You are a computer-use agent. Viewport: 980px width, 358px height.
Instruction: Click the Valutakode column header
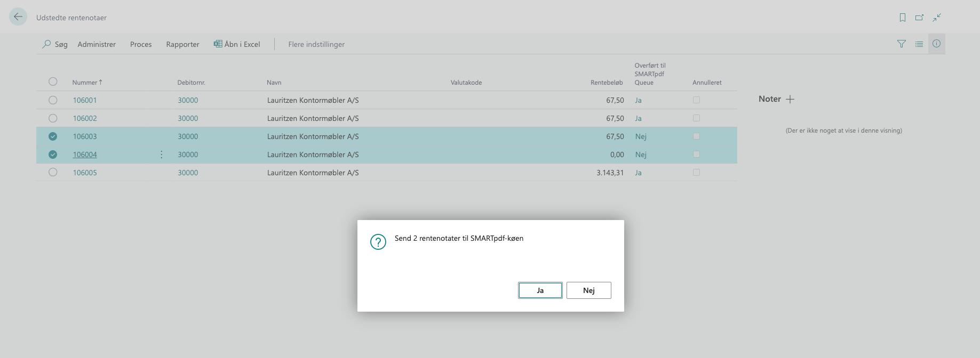point(466,83)
